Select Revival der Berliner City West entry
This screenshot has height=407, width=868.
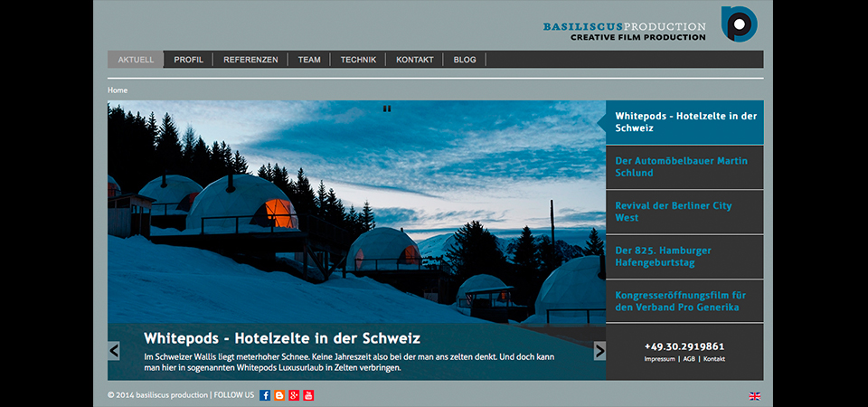point(684,212)
